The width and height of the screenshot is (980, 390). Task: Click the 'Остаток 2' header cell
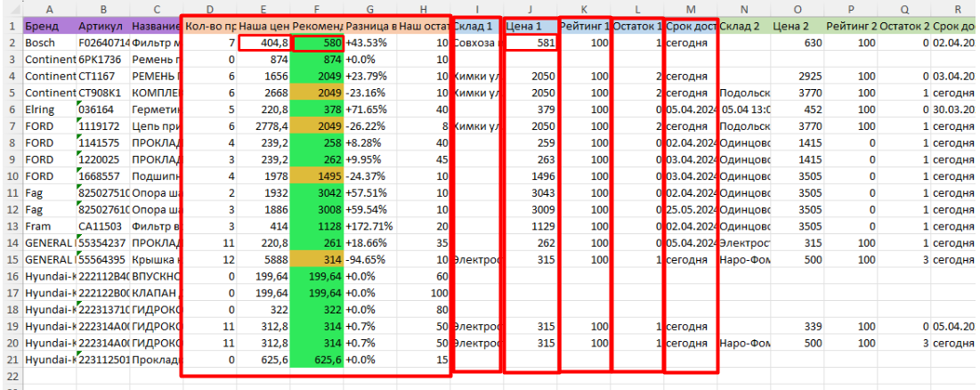(x=905, y=26)
